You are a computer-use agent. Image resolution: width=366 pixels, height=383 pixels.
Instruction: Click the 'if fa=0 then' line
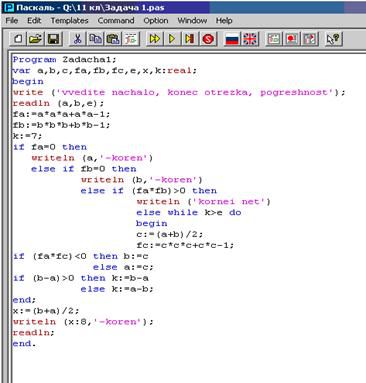(x=50, y=147)
